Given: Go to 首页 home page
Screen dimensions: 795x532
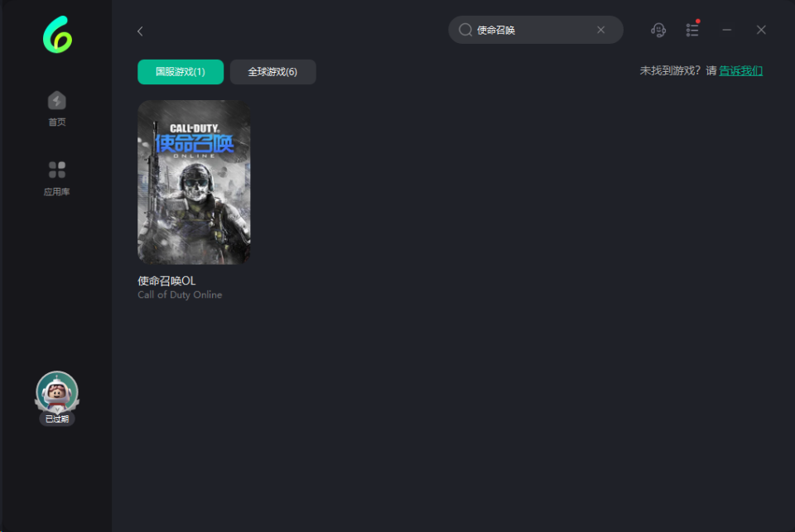Looking at the screenshot, I should pyautogui.click(x=57, y=108).
